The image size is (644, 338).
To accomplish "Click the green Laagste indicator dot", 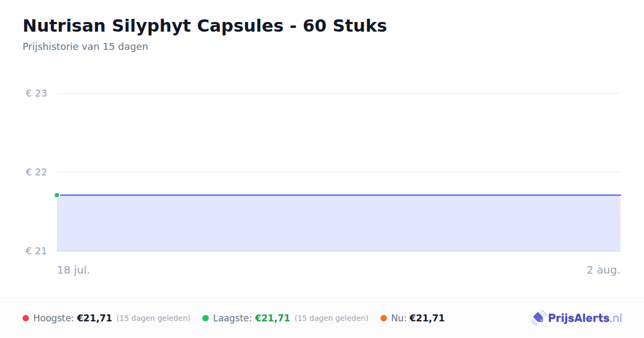I will click(206, 318).
